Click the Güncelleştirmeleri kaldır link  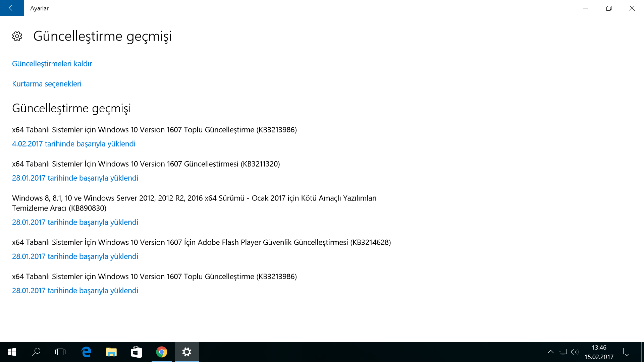pos(52,64)
